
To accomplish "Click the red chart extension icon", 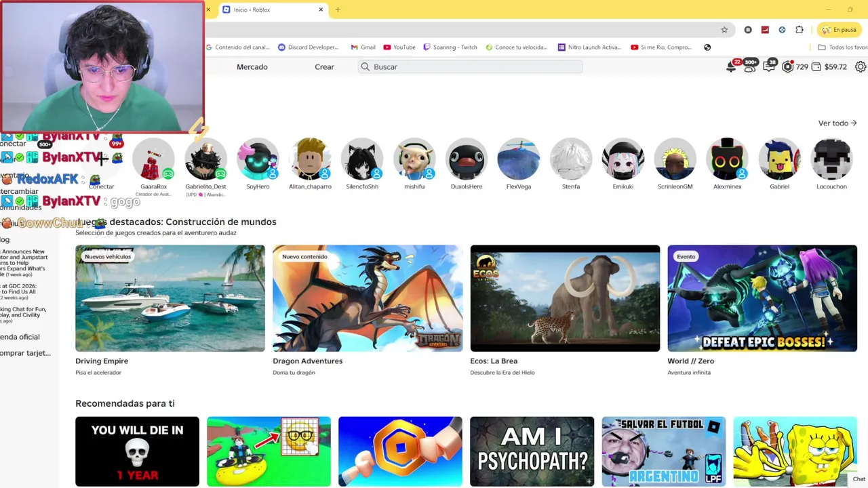I will point(765,30).
